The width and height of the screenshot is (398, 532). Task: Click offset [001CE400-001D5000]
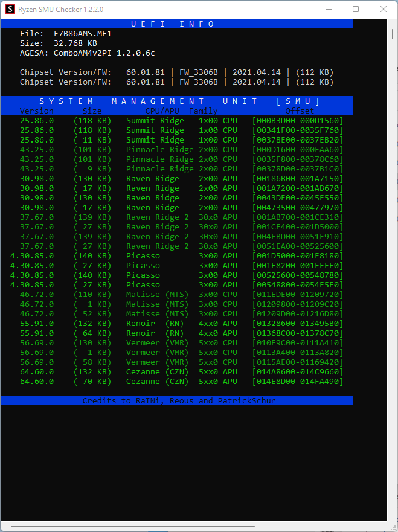(x=298, y=227)
